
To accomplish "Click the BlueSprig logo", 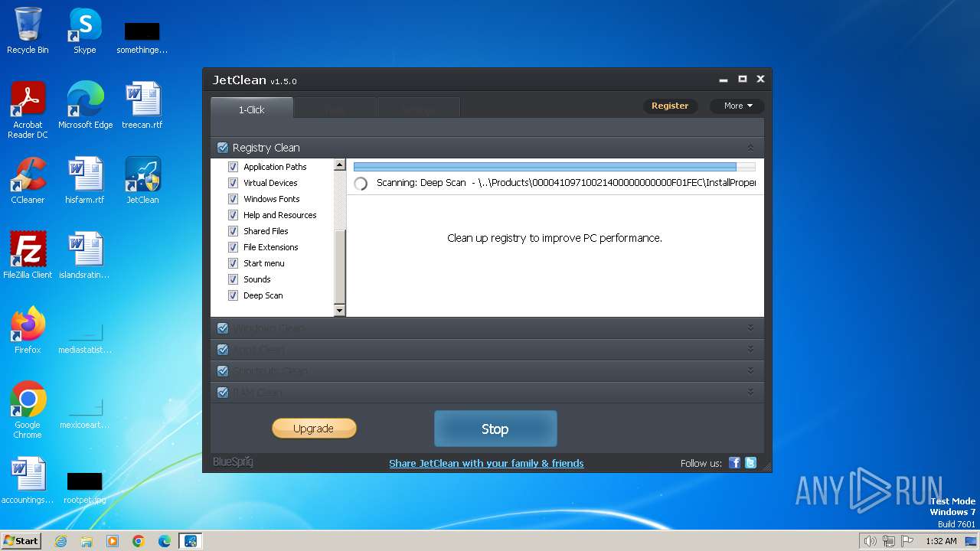I will [x=233, y=462].
